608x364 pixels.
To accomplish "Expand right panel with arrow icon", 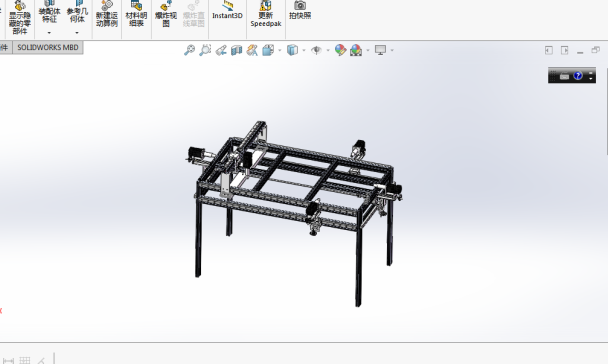I will point(565,50).
